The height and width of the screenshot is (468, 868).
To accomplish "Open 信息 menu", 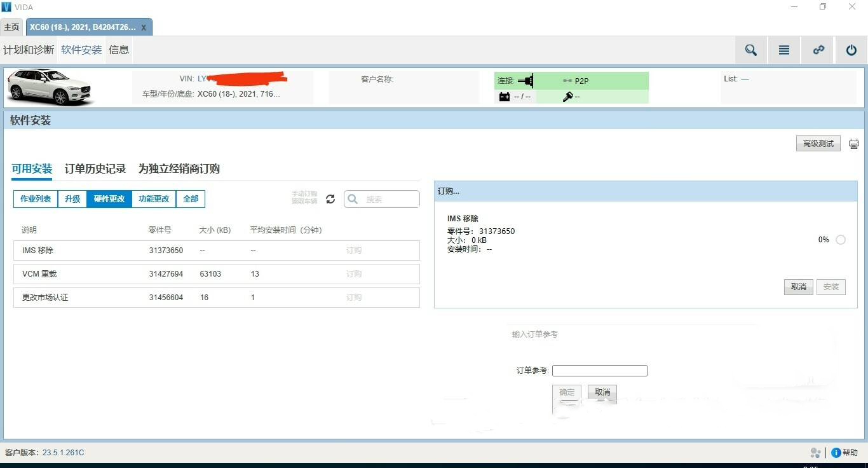I will 119,50.
